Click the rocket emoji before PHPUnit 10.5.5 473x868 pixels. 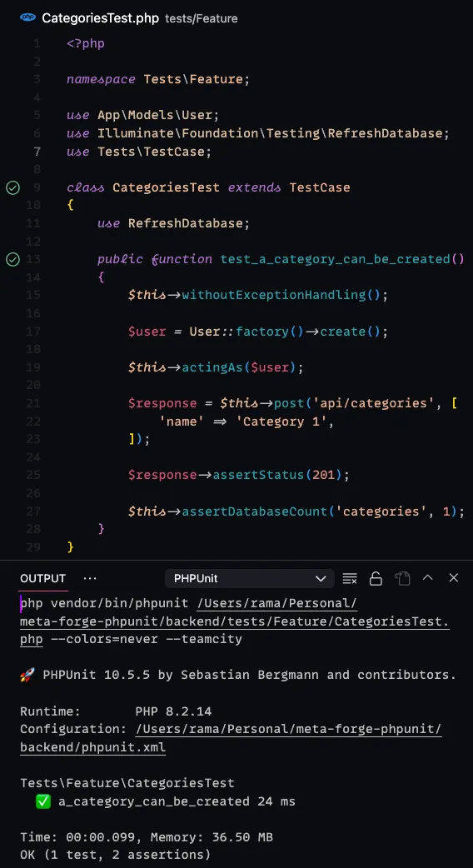click(x=27, y=675)
